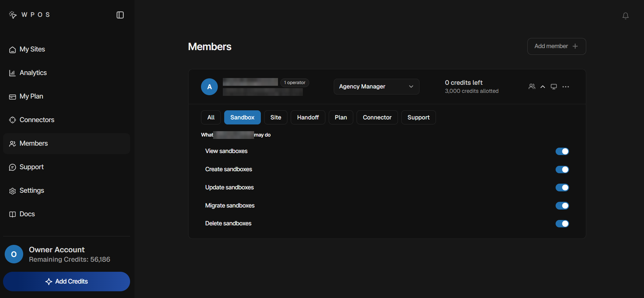The height and width of the screenshot is (298, 644).
Task: Click the Members people icon in sidebar
Action: tap(12, 144)
